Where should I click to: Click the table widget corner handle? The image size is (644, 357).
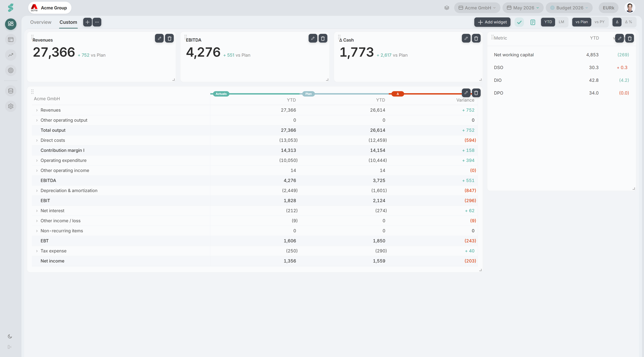point(480,270)
